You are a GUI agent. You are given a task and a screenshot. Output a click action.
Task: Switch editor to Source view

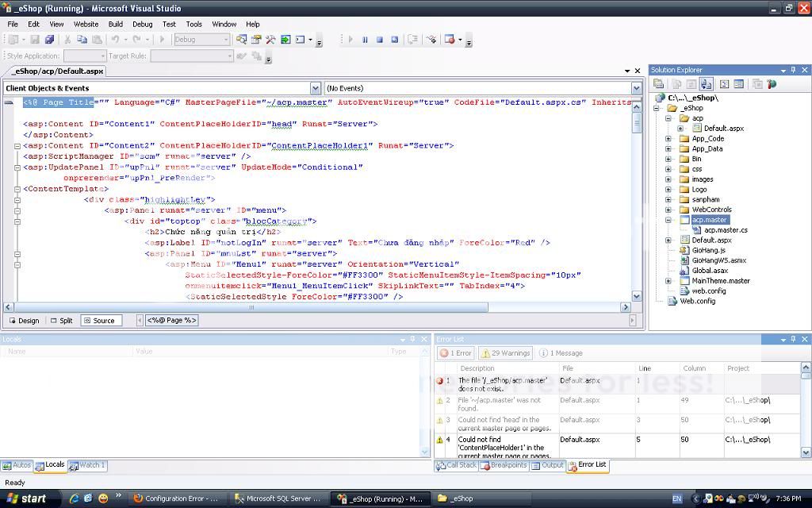click(101, 321)
